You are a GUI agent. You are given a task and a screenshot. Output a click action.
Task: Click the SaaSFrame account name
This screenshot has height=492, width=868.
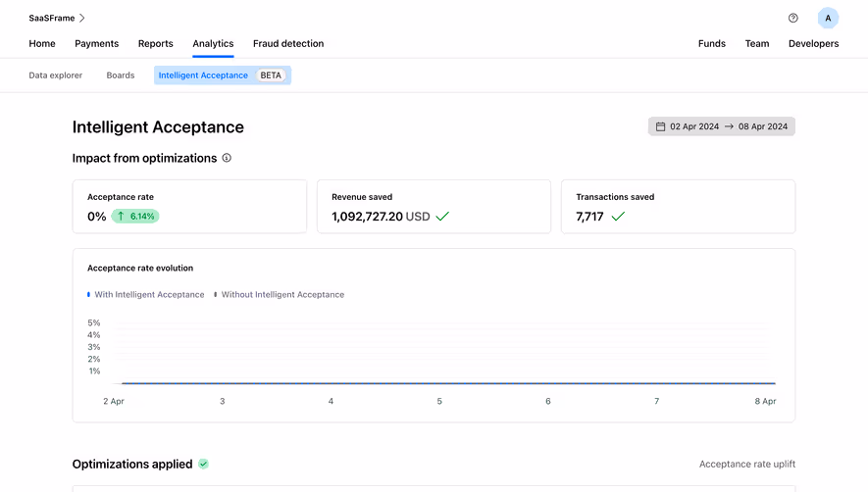click(x=51, y=19)
